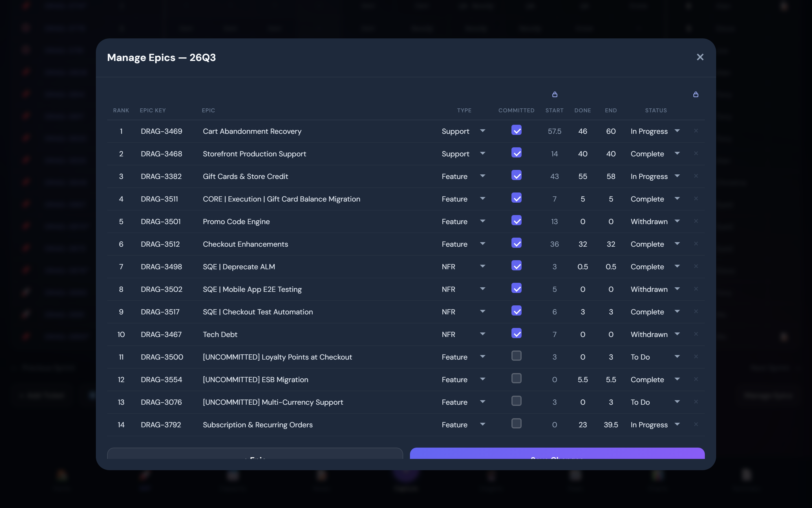The width and height of the screenshot is (812, 508).
Task: Click the STATUS column header
Action: [x=656, y=111]
